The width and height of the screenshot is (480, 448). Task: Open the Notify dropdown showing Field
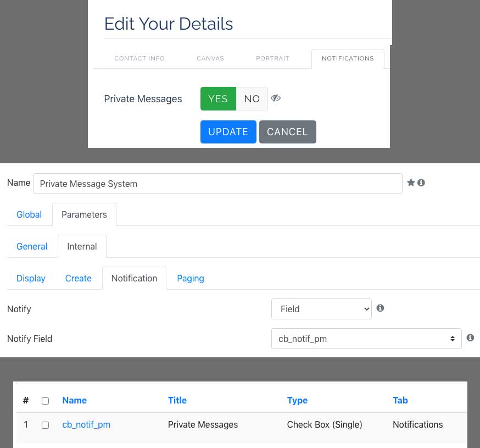pyautogui.click(x=321, y=309)
